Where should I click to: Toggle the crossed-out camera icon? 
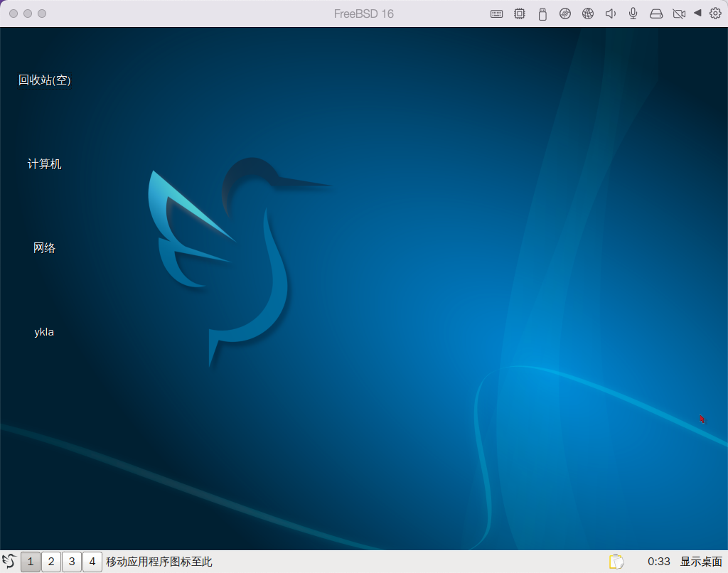[679, 14]
